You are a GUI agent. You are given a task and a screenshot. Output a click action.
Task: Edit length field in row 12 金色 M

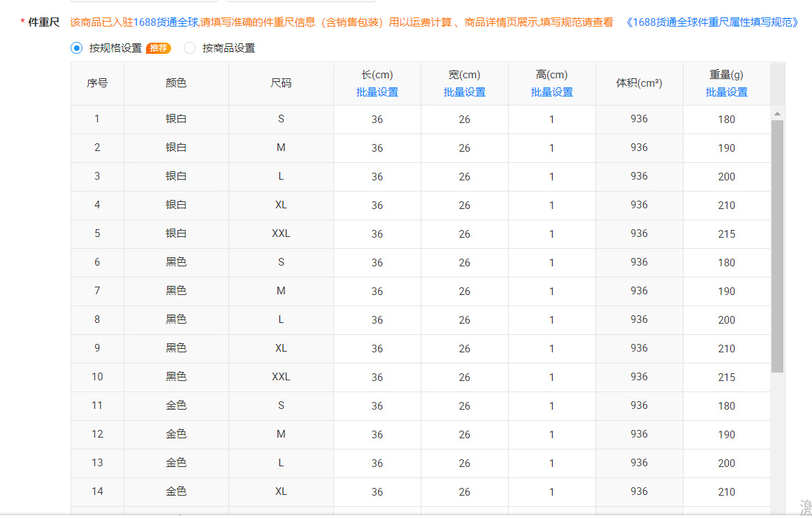tap(377, 435)
